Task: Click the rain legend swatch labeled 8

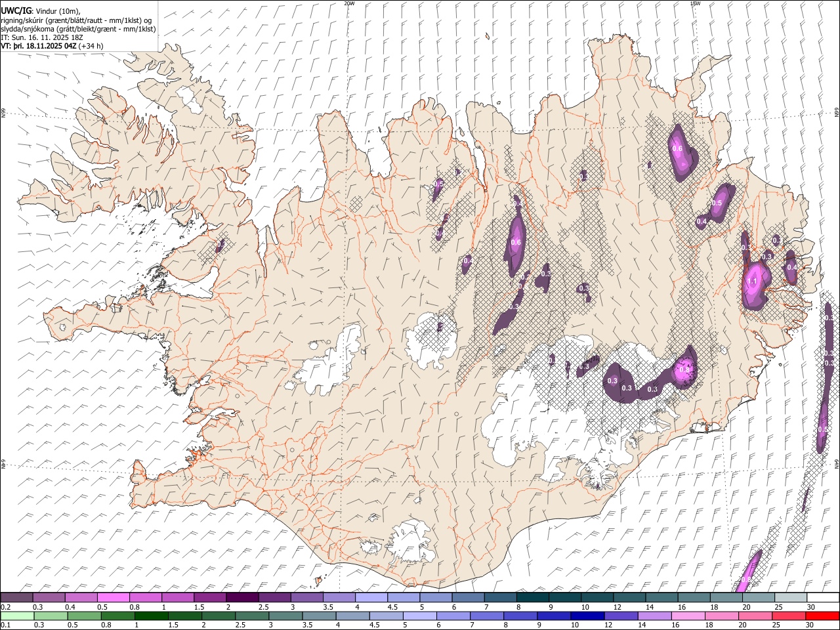Action: pos(521,616)
